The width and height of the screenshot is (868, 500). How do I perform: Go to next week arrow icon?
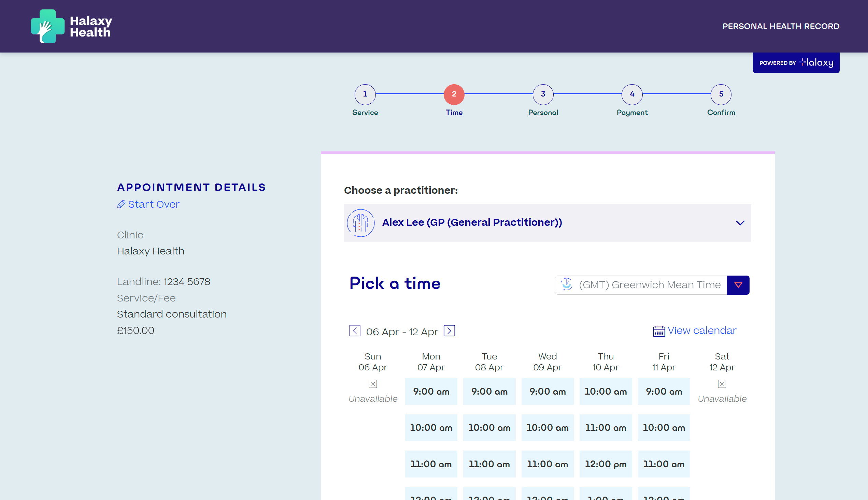449,331
